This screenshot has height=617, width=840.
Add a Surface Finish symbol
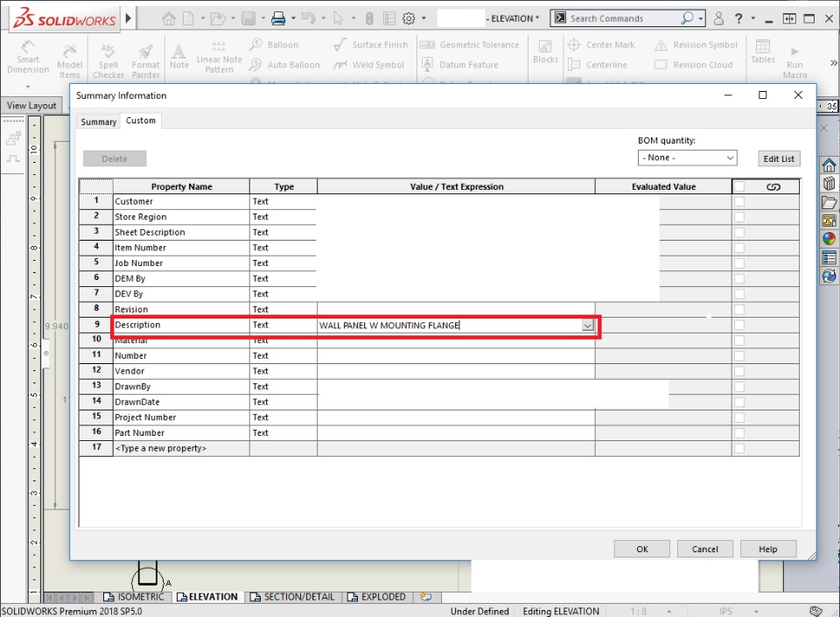[370, 45]
